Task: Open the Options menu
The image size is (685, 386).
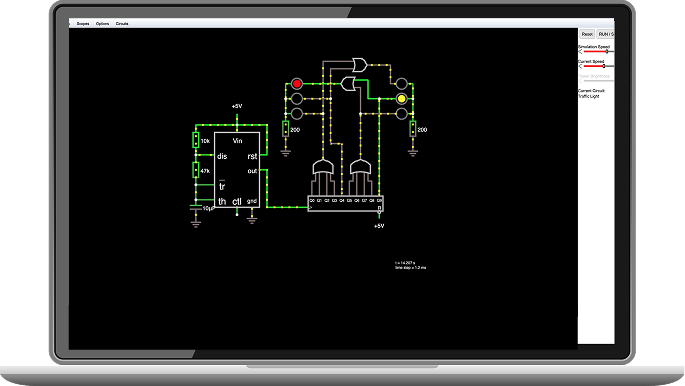Action: pos(103,24)
